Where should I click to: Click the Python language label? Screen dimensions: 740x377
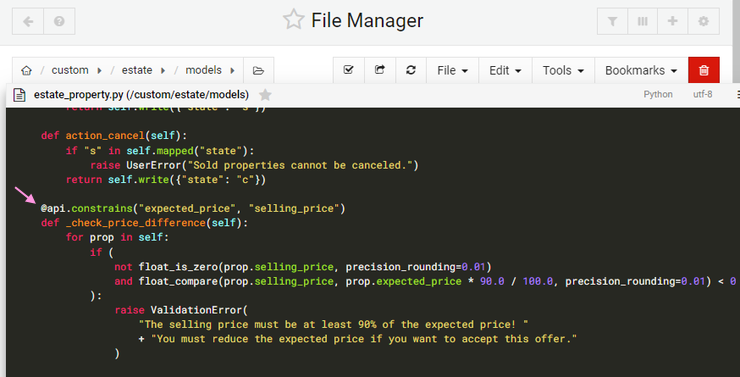[658, 94]
